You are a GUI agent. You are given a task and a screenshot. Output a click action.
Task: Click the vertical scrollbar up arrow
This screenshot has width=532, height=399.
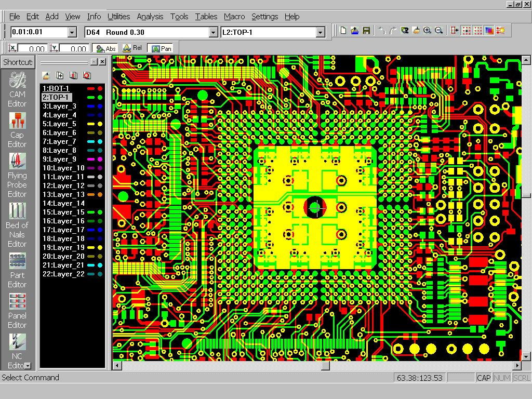[526, 60]
